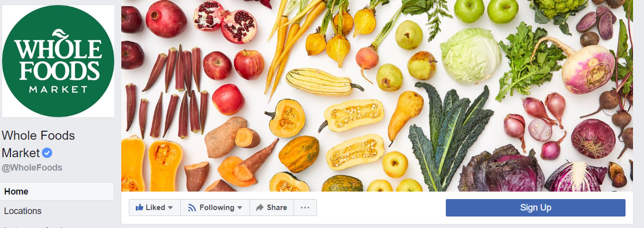Click the blue verified badge checkmark
This screenshot has width=644, height=228.
(x=47, y=153)
